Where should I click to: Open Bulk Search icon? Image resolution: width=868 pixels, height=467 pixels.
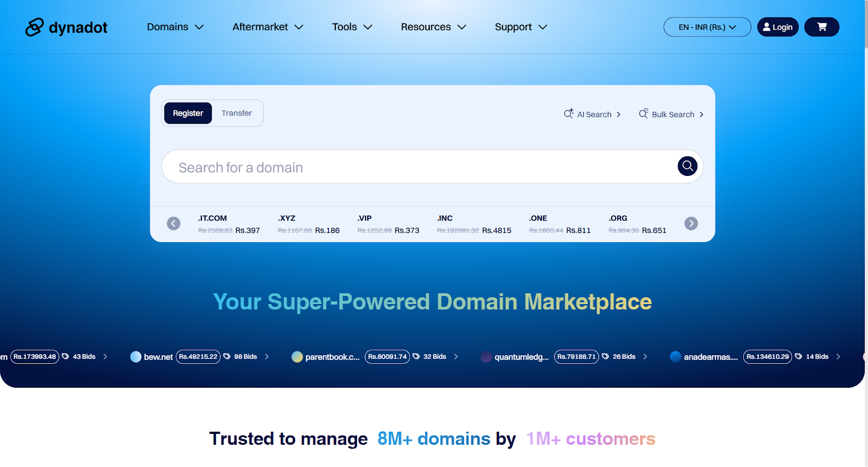point(643,114)
